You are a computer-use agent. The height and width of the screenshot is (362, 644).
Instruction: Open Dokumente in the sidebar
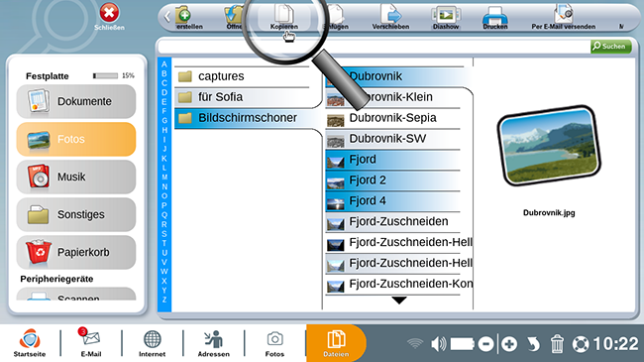[76, 101]
